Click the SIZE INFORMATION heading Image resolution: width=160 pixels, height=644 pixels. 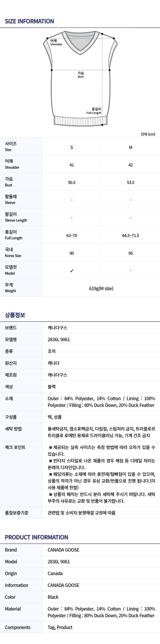(29, 21)
